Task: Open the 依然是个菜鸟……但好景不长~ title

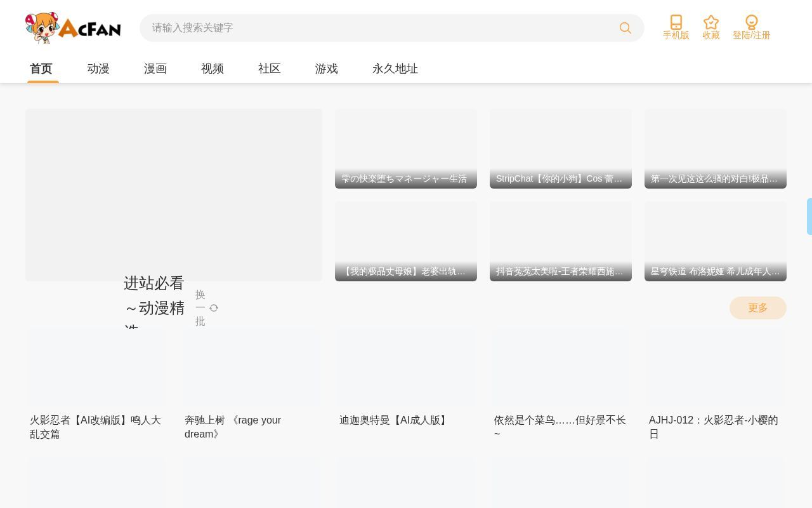Action: [x=560, y=427]
